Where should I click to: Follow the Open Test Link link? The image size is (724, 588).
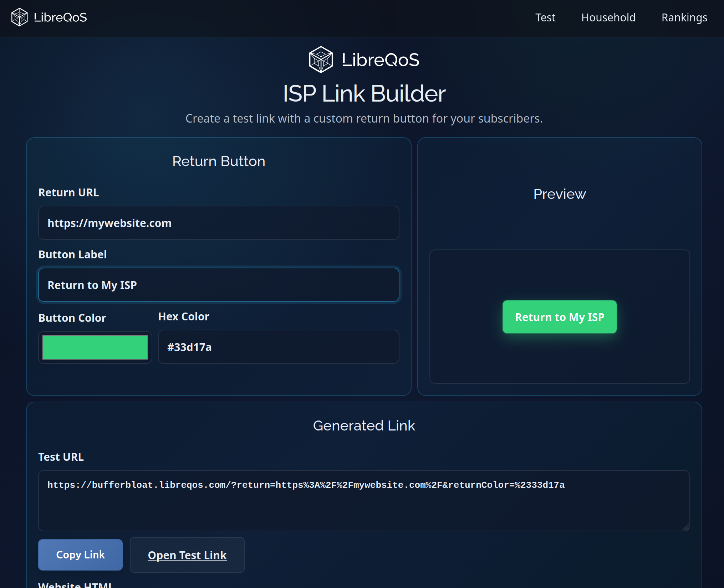187,555
